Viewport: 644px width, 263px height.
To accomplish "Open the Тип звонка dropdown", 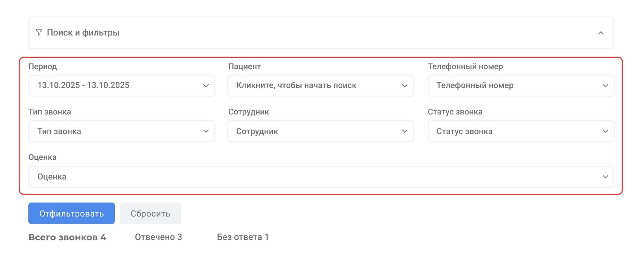I will tap(113, 131).
